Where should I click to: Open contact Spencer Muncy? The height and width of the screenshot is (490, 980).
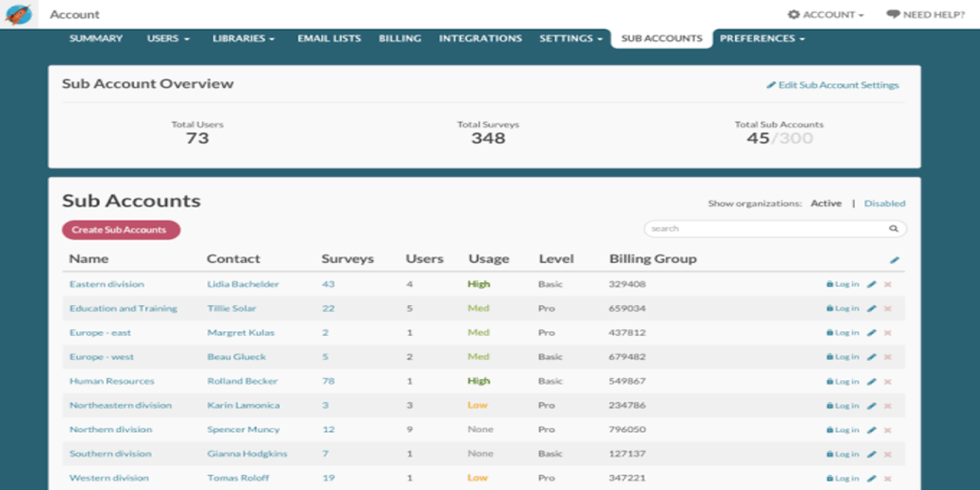click(x=244, y=430)
